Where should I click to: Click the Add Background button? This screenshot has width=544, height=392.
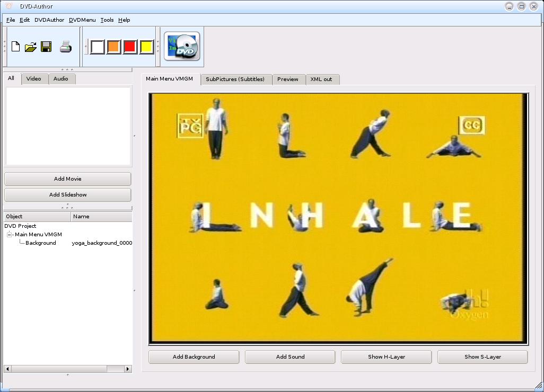point(194,357)
